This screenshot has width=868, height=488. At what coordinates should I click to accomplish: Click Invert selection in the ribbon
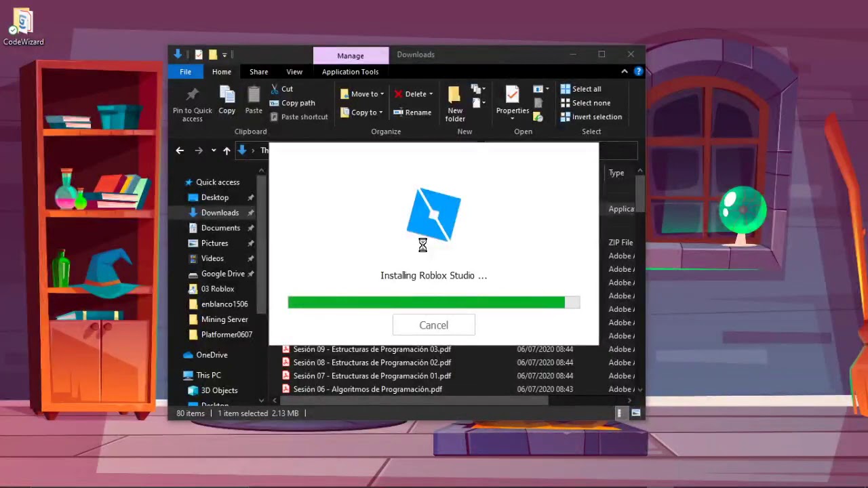coord(591,117)
